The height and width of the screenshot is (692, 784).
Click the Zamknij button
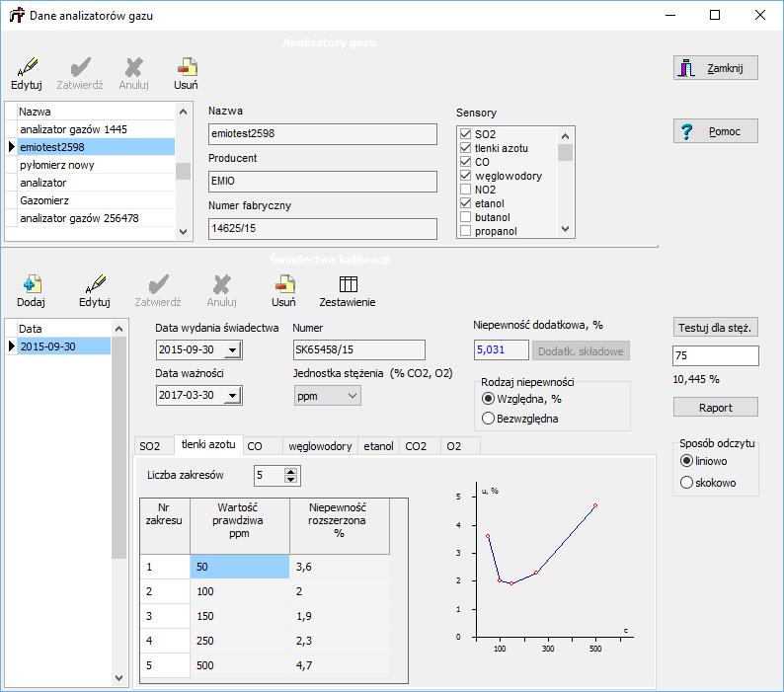(716, 68)
